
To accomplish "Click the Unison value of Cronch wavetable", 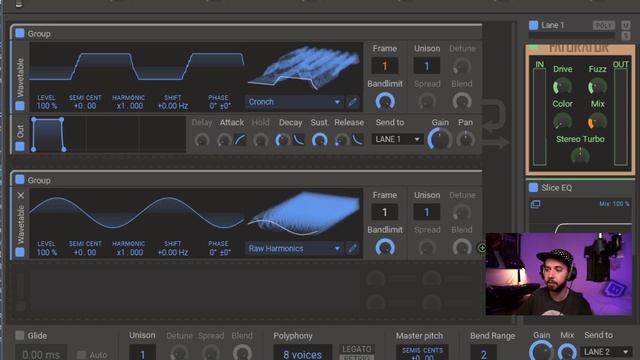I will tap(427, 66).
